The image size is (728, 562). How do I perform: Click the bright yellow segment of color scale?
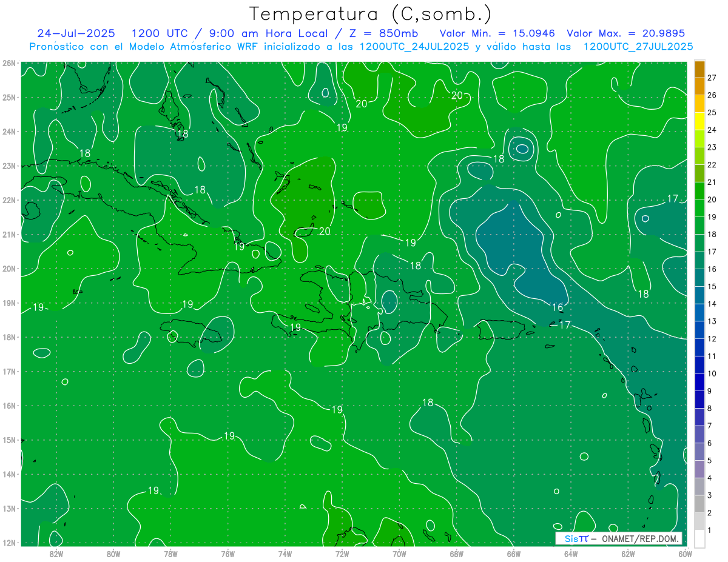[699, 121]
